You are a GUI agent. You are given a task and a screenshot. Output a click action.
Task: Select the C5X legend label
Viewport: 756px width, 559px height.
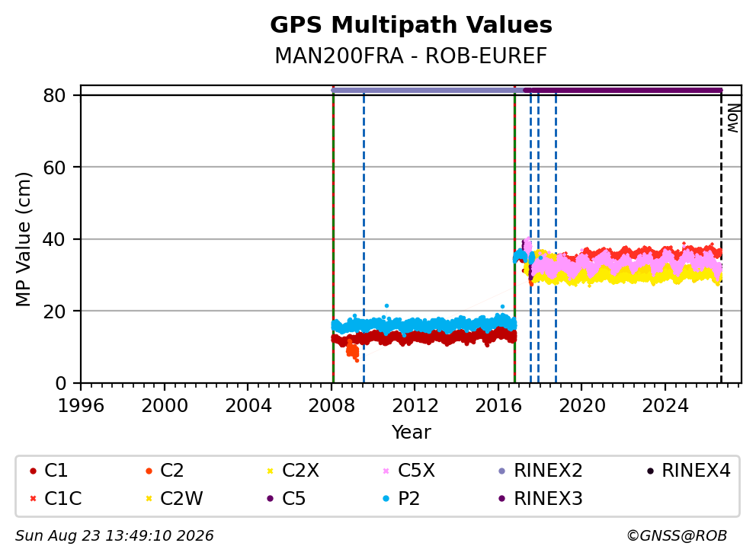click(x=417, y=471)
